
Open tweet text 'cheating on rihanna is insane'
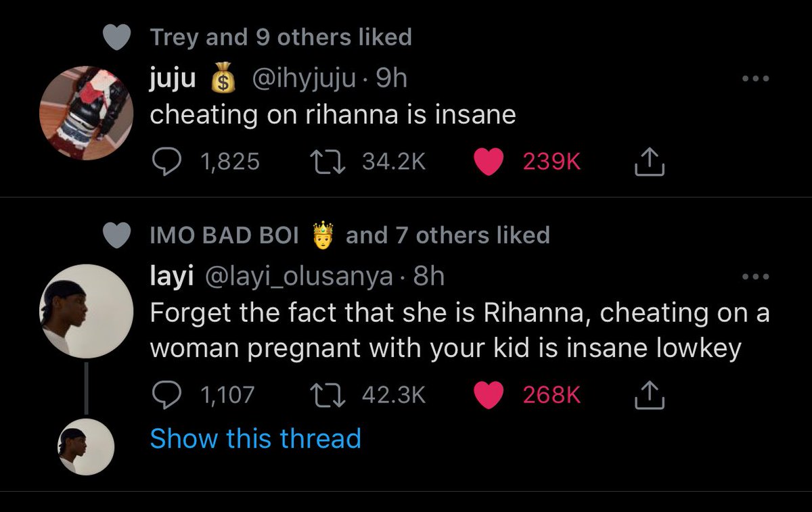tap(333, 115)
